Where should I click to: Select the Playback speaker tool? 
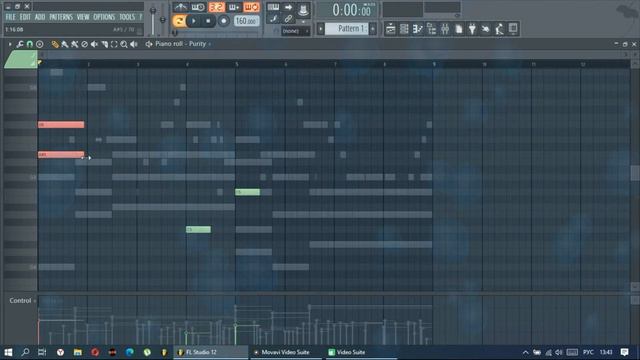coord(134,44)
